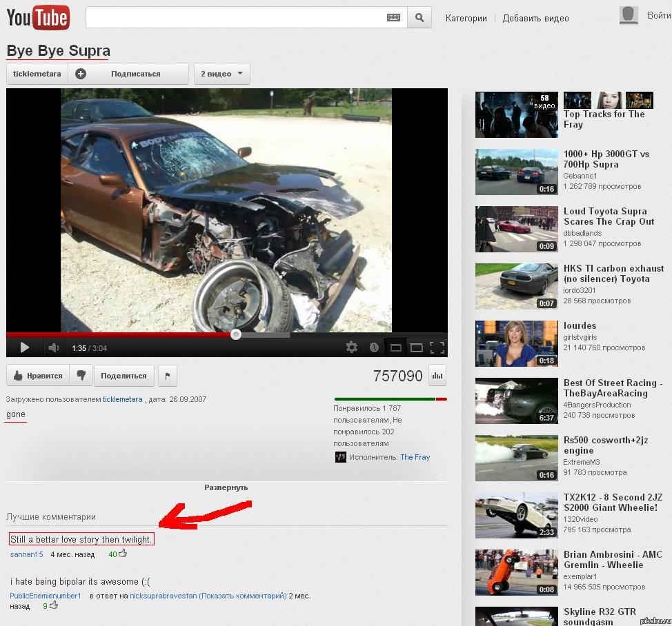Screen dimensions: 672x626
Task: Open the on-screen keyboard icon in search
Action: point(393,18)
